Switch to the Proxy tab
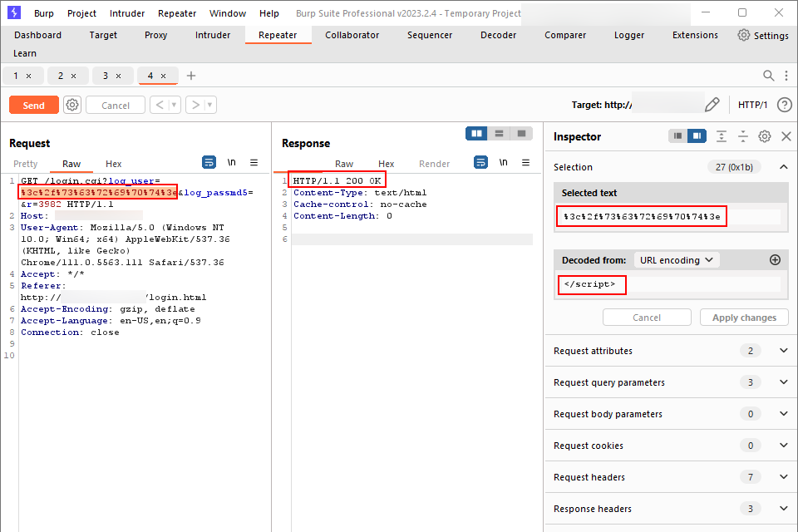The image size is (798, 532). pyautogui.click(x=155, y=35)
